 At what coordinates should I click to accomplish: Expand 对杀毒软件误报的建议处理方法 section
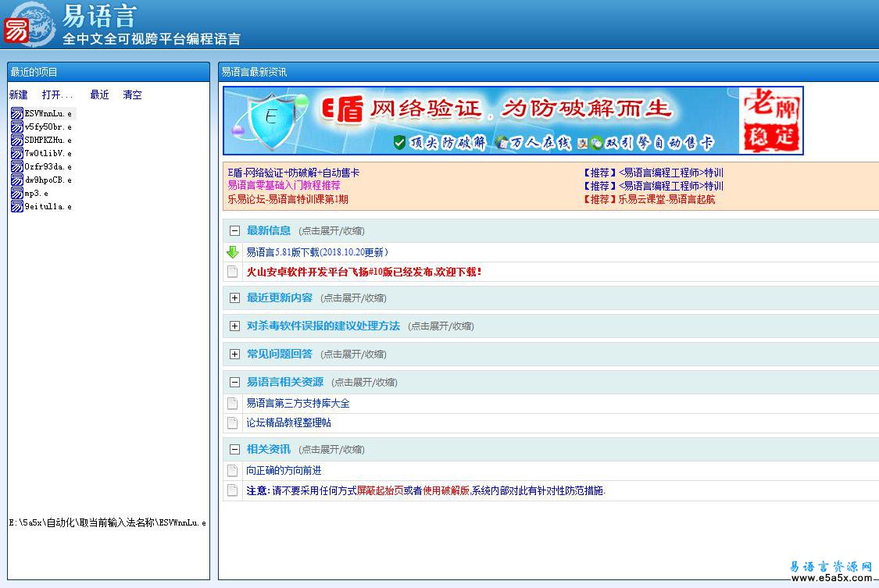235,326
